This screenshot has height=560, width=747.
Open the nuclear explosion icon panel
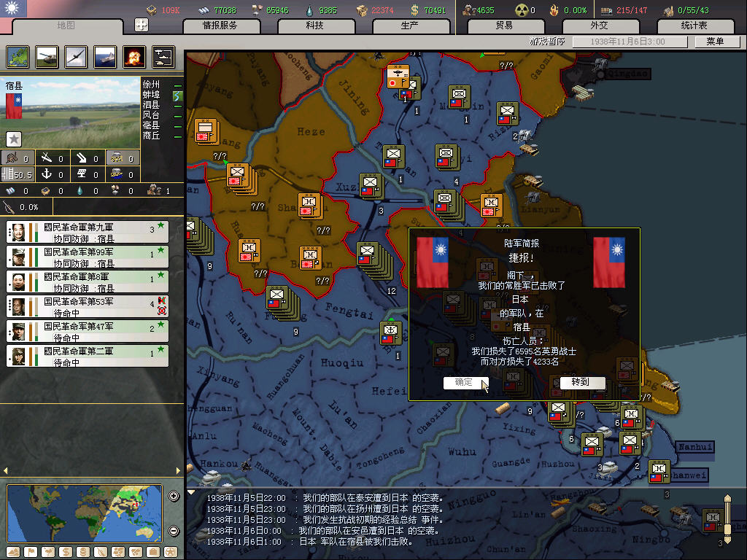click(x=134, y=57)
